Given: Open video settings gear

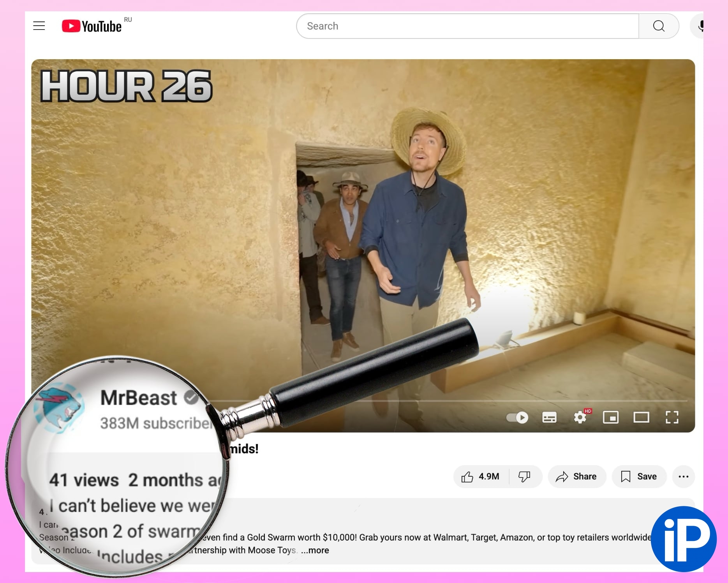Looking at the screenshot, I should coord(580,417).
